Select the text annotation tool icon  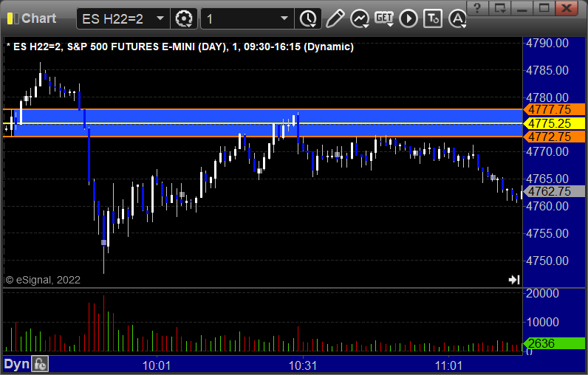[433, 18]
